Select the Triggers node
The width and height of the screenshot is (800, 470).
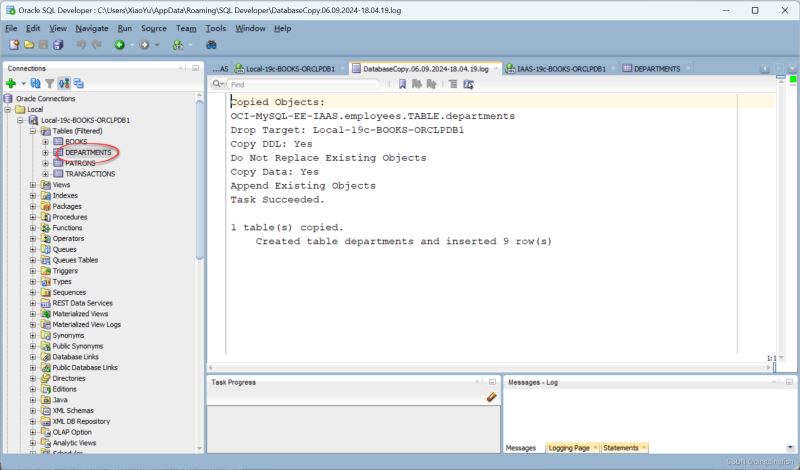(x=65, y=271)
